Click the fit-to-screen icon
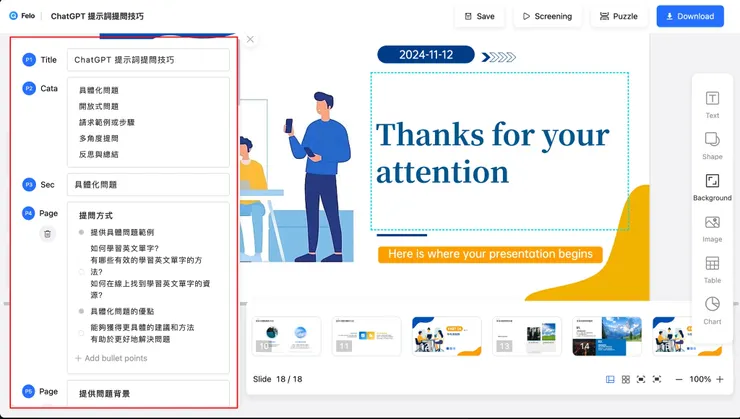740x419 pixels. 641,379
